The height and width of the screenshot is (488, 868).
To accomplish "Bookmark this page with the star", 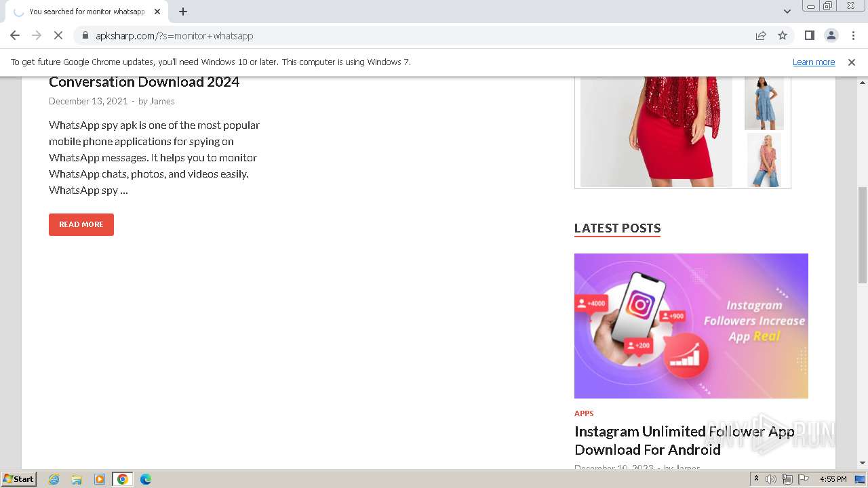I will click(783, 36).
